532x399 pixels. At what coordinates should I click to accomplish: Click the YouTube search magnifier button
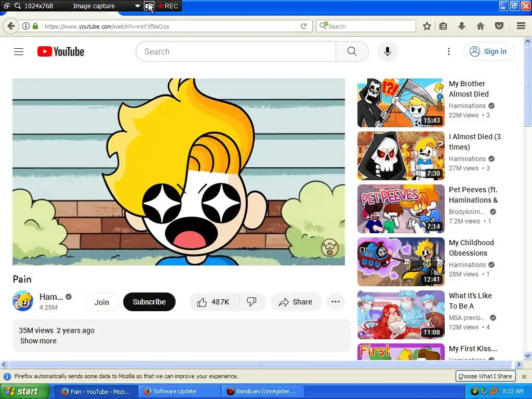(352, 51)
